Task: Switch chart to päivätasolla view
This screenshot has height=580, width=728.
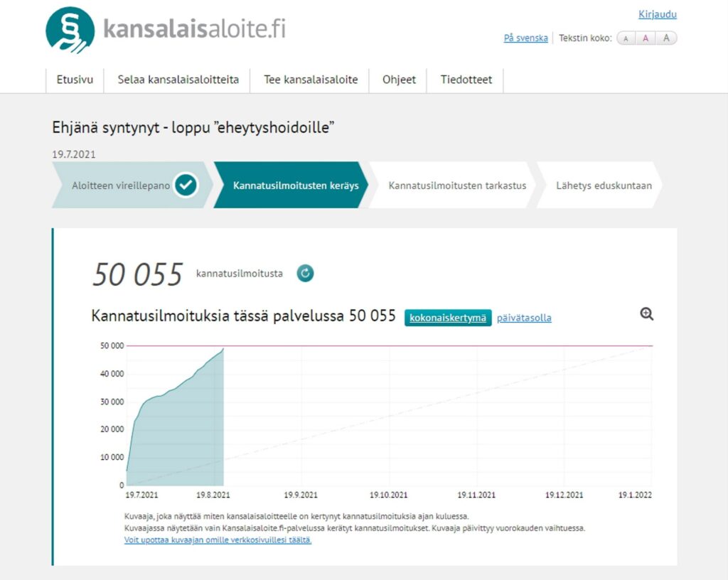Action: pyautogui.click(x=524, y=318)
